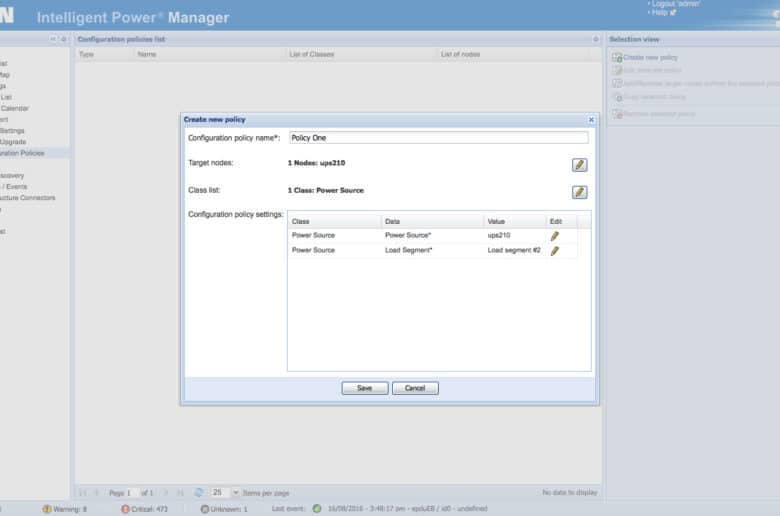Click Remove selected policy icon
This screenshot has width=780, height=516.
tap(617, 114)
